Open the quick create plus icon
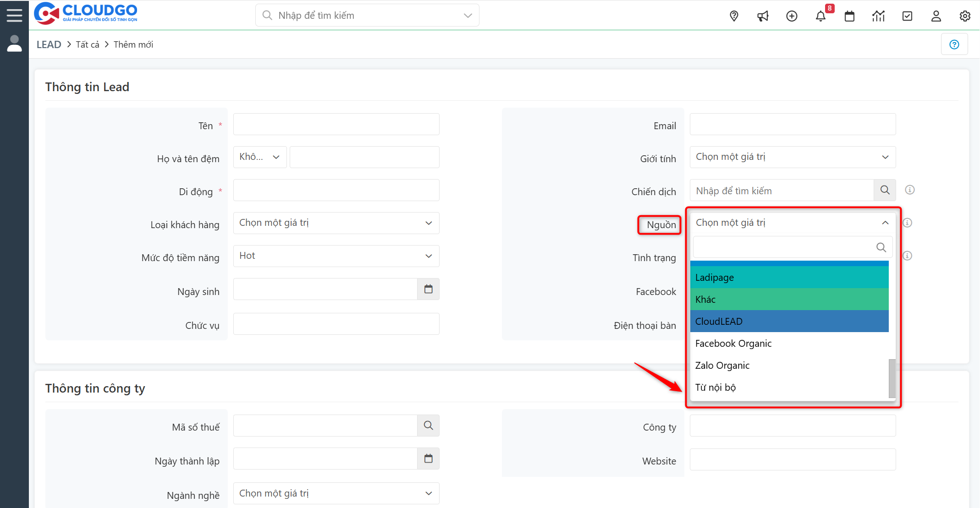 [792, 16]
